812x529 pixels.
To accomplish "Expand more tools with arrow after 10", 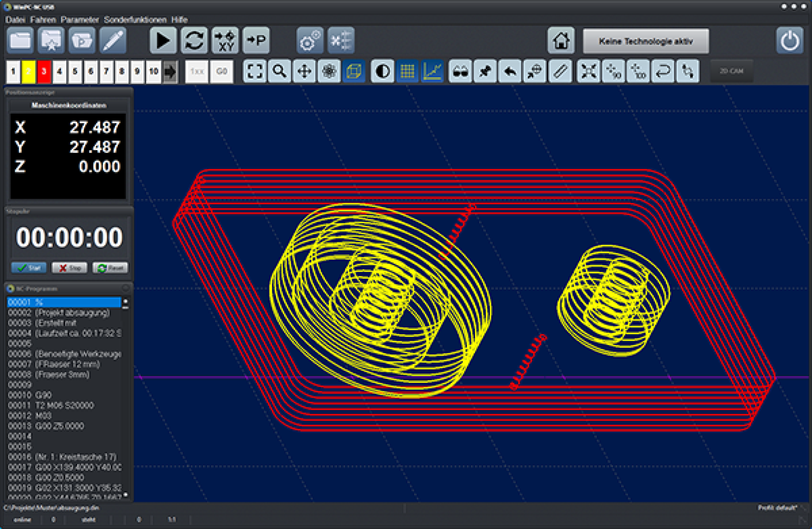I will coord(171,72).
